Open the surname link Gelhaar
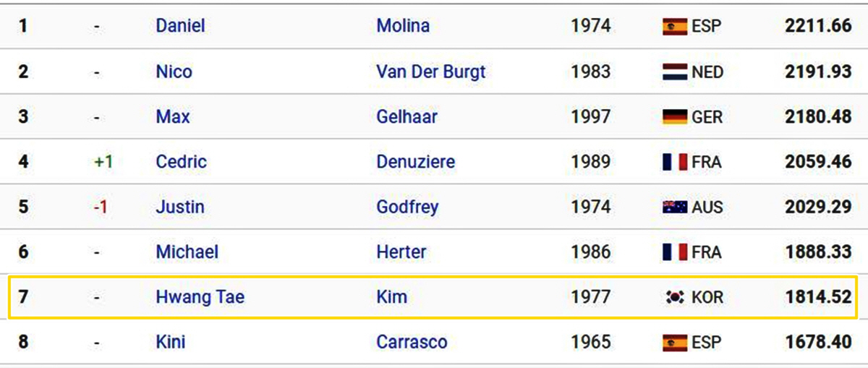 click(x=407, y=116)
